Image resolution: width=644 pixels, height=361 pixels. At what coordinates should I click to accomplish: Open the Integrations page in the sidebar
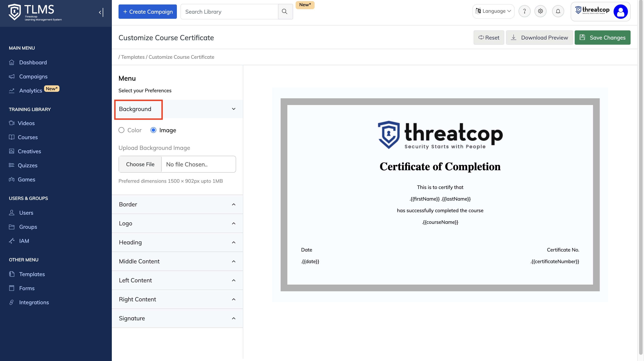[34, 302]
